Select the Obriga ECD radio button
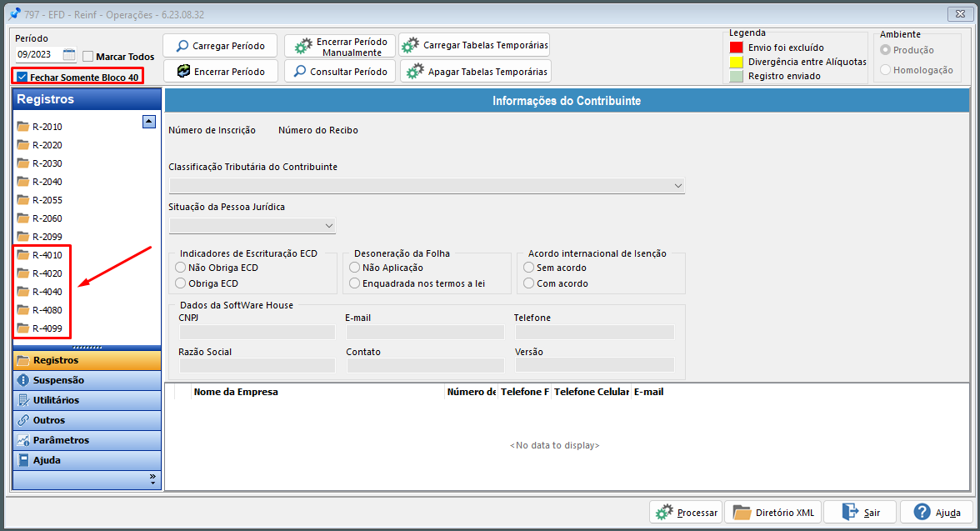 point(181,283)
